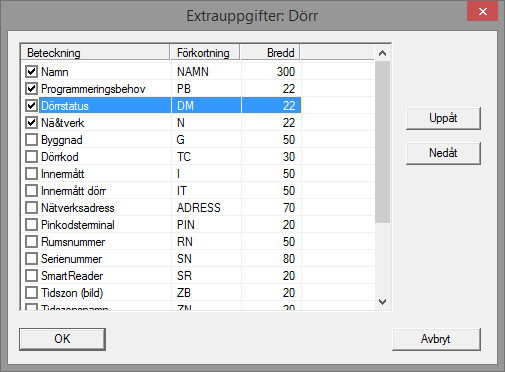Move item up with Uppåt button
The image size is (505, 372).
pos(443,118)
